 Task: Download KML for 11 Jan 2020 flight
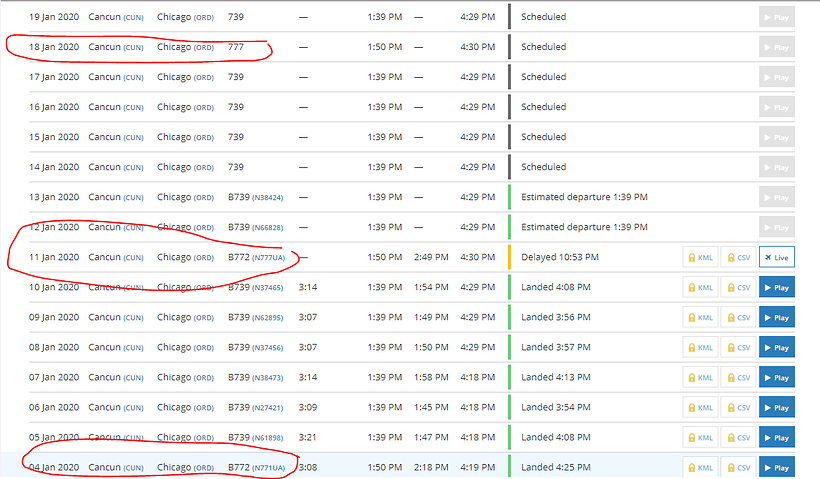click(700, 257)
